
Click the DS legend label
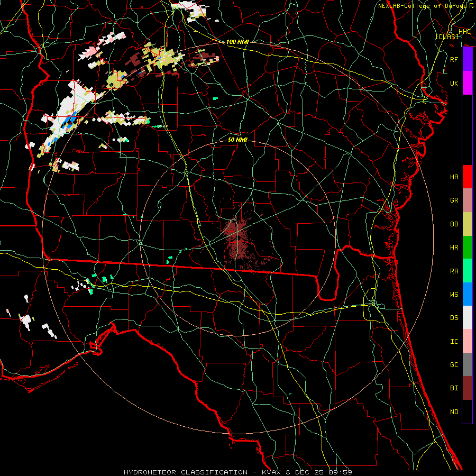pyautogui.click(x=454, y=318)
